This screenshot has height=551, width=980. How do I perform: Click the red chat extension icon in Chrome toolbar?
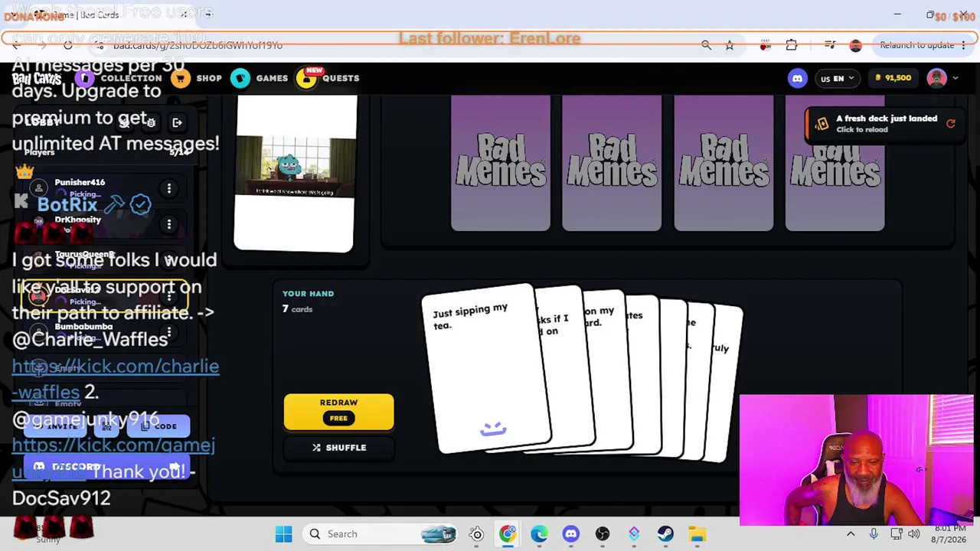[x=765, y=45]
